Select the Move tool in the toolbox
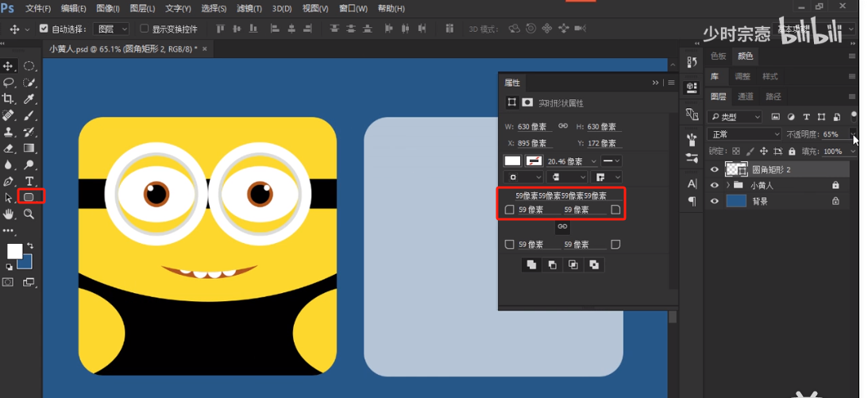This screenshot has height=398, width=868. coord(8,67)
